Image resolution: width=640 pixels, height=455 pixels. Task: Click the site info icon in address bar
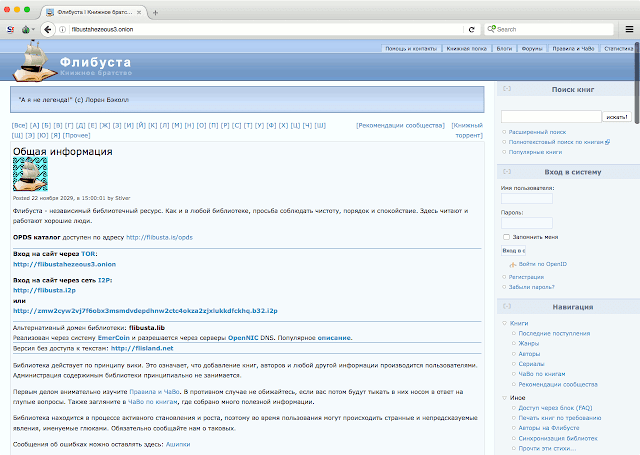click(62, 30)
